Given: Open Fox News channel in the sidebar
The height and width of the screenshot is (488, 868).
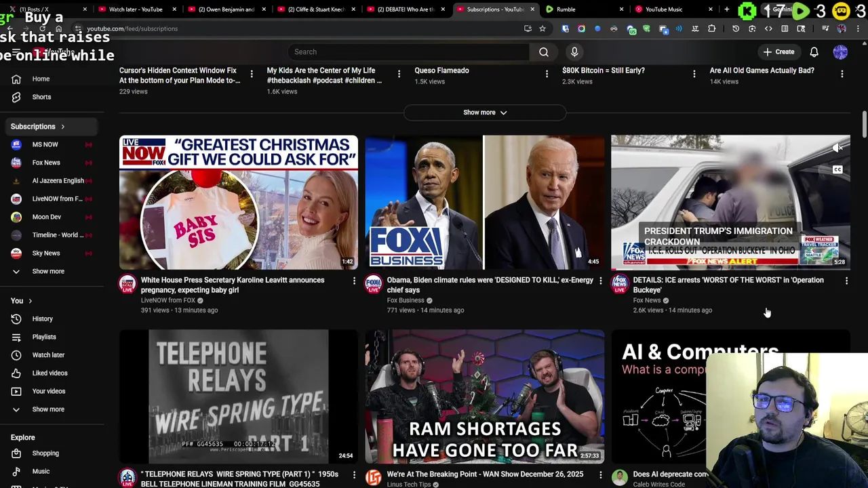Looking at the screenshot, I should click(53, 163).
